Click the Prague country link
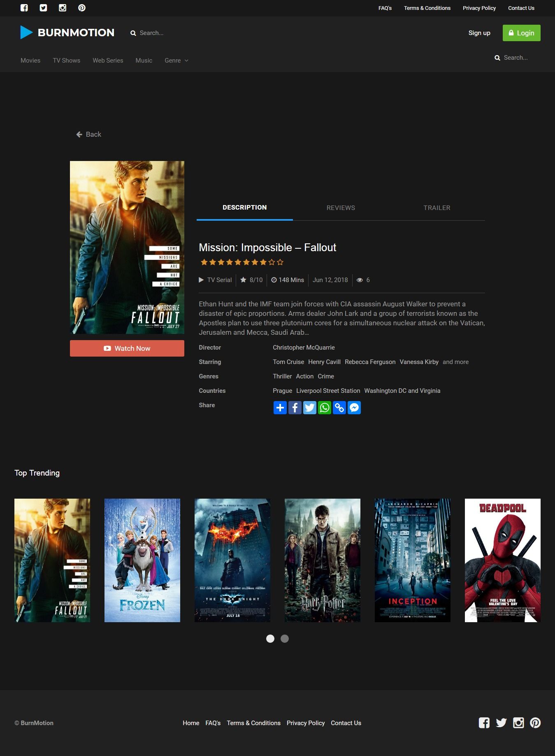This screenshot has height=756, width=555. click(282, 391)
